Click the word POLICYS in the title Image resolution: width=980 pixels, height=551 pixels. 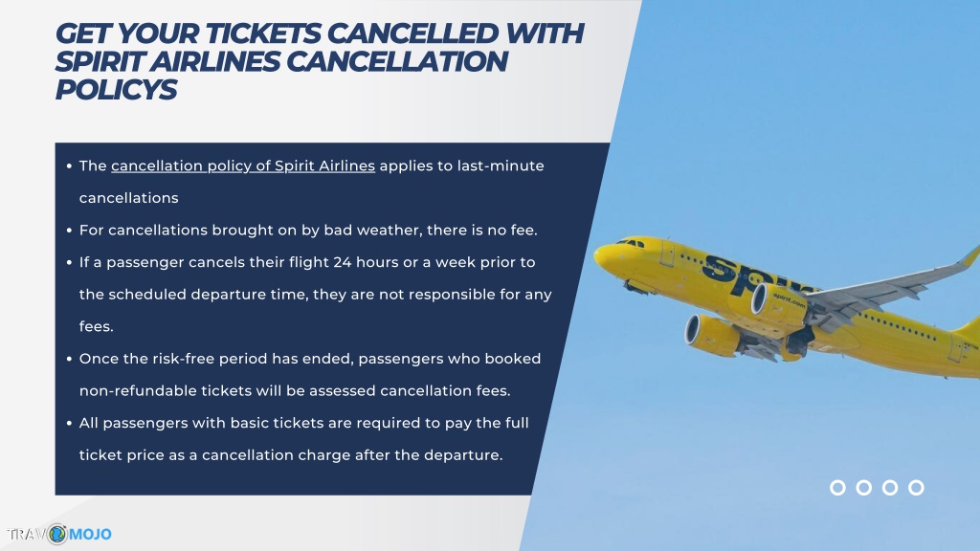(x=116, y=89)
